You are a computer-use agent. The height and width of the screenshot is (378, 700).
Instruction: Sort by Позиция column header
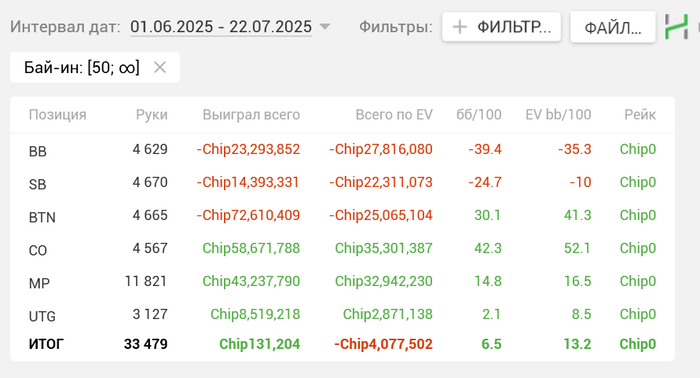(58, 115)
